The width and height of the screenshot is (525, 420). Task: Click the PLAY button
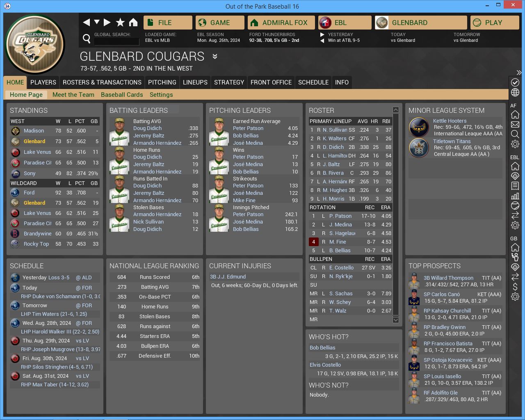tap(495, 23)
